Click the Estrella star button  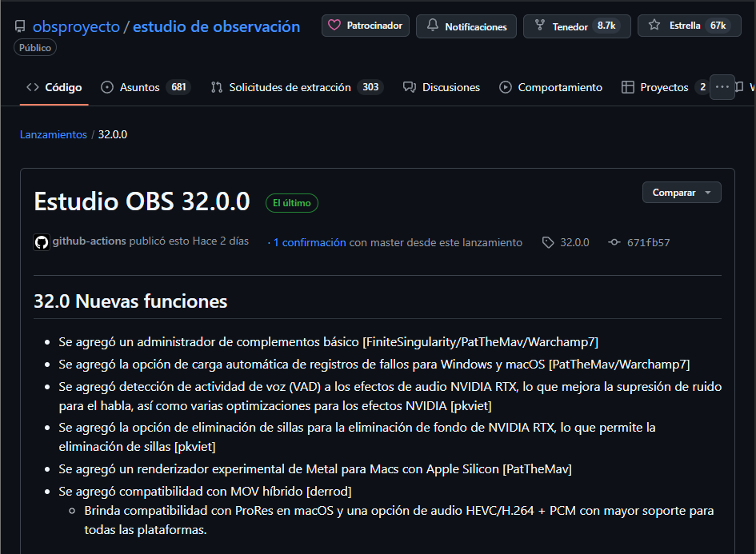pos(690,26)
